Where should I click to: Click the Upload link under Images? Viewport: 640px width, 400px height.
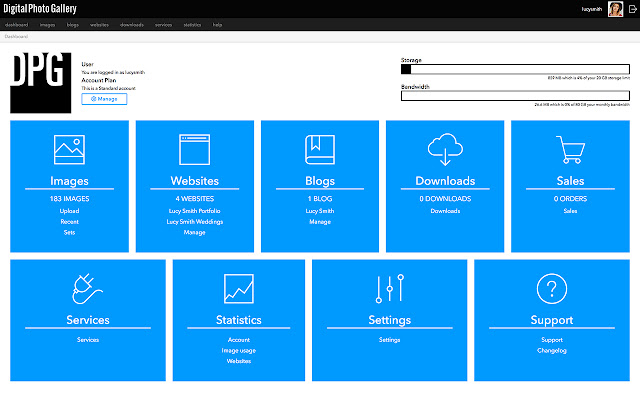(69, 211)
